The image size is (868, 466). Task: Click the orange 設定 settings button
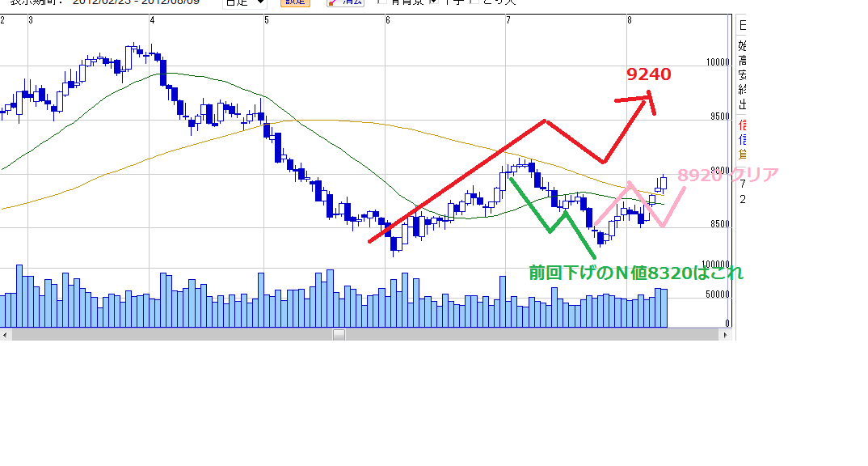click(x=295, y=2)
